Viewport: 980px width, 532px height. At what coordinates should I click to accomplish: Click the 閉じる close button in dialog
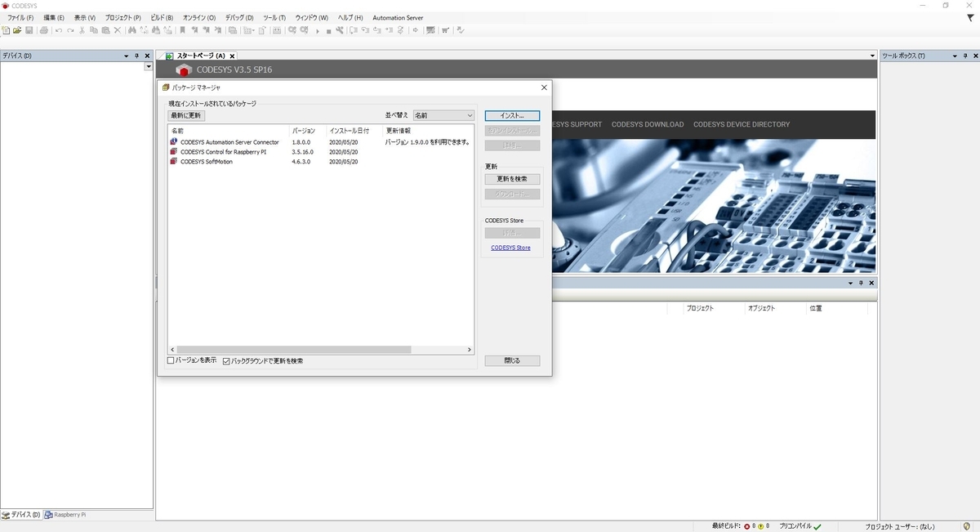click(512, 360)
